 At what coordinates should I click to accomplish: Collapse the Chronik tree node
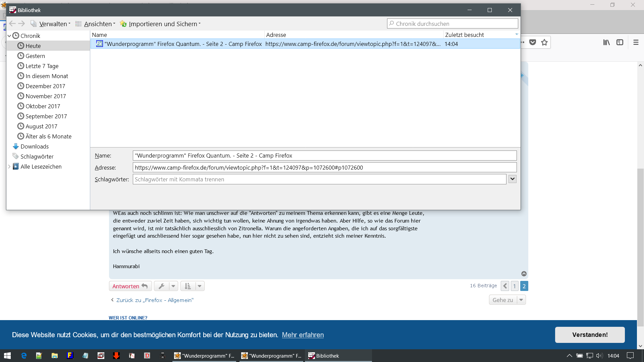pyautogui.click(x=9, y=36)
